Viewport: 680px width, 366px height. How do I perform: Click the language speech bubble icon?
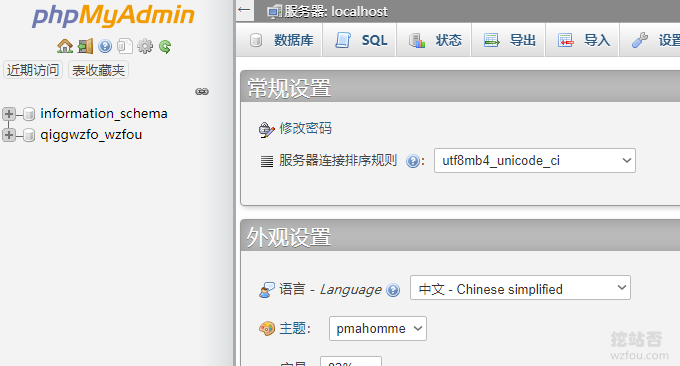(267, 290)
